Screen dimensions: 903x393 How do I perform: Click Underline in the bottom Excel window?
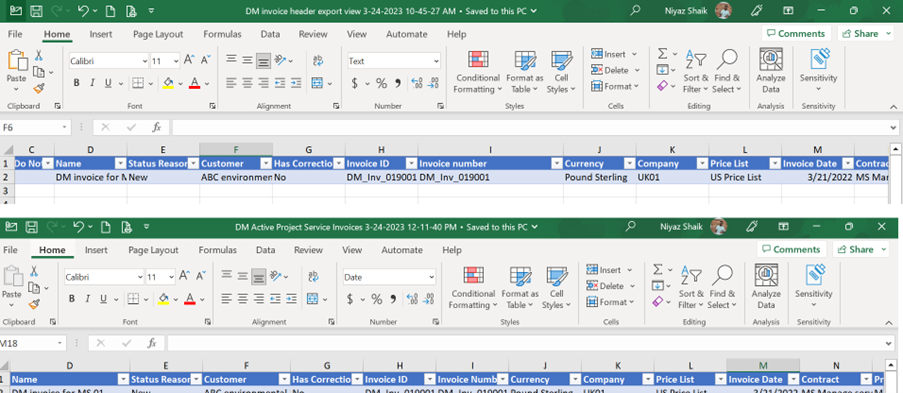[103, 299]
